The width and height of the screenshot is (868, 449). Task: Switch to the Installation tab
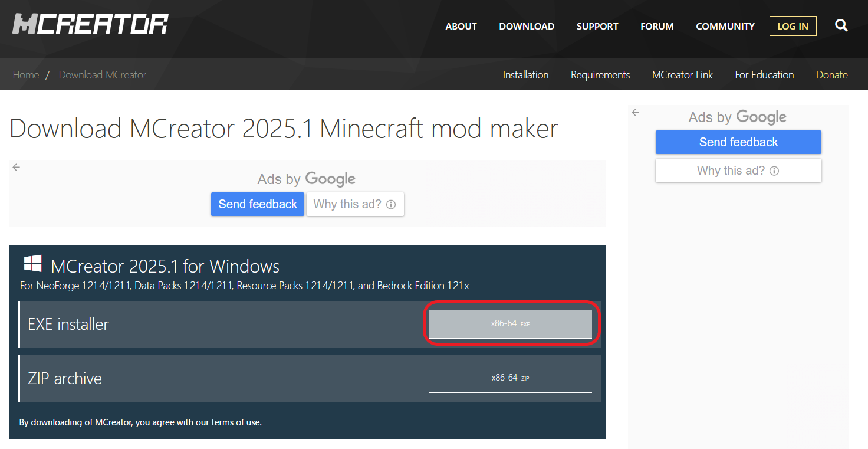click(x=525, y=74)
